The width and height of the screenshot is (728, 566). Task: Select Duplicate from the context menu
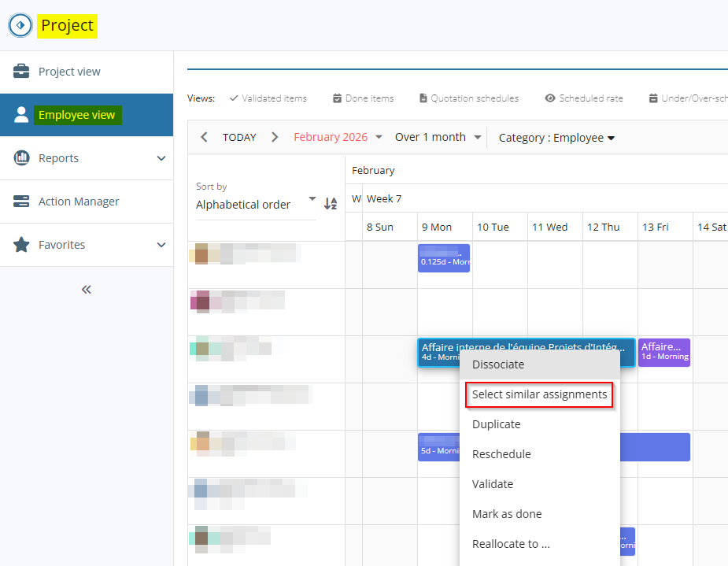(496, 424)
